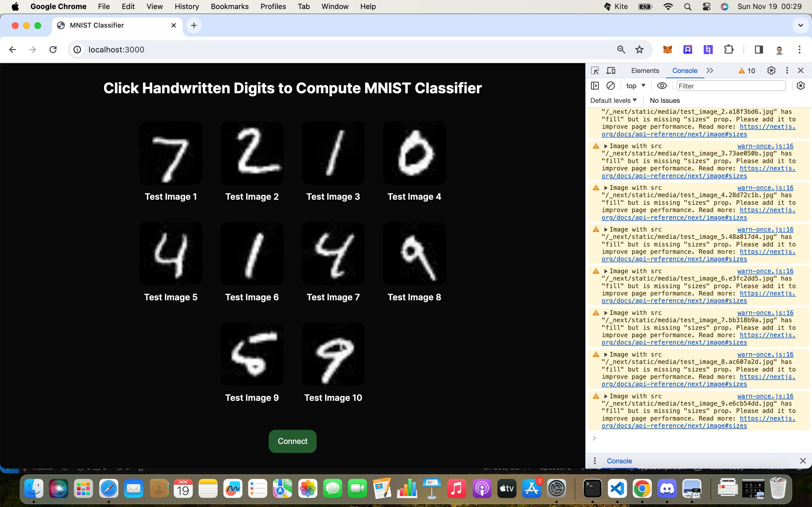Click the settings gear icon in DevTools
The width and height of the screenshot is (812, 507).
click(771, 70)
